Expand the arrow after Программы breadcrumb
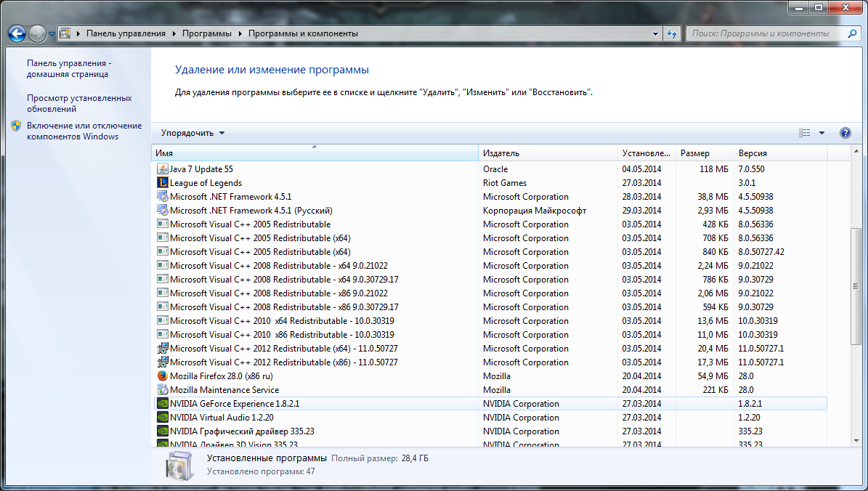This screenshot has width=868, height=491. [240, 33]
